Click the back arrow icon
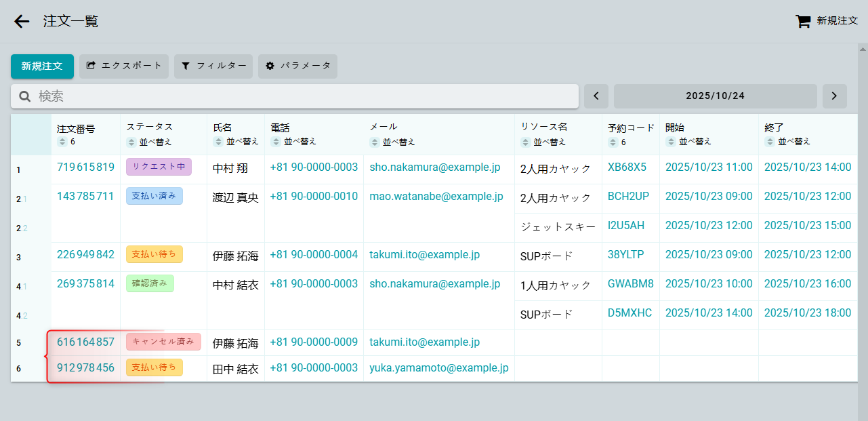 tap(22, 22)
